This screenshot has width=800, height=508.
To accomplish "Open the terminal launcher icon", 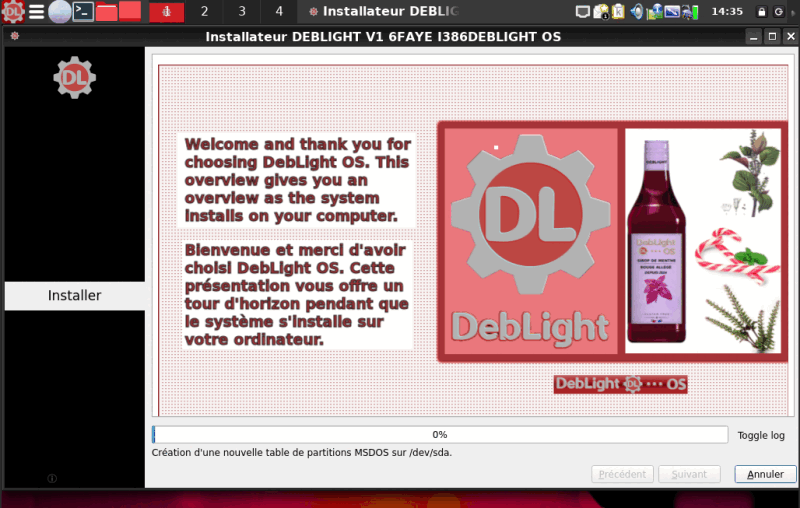I will tap(84, 12).
